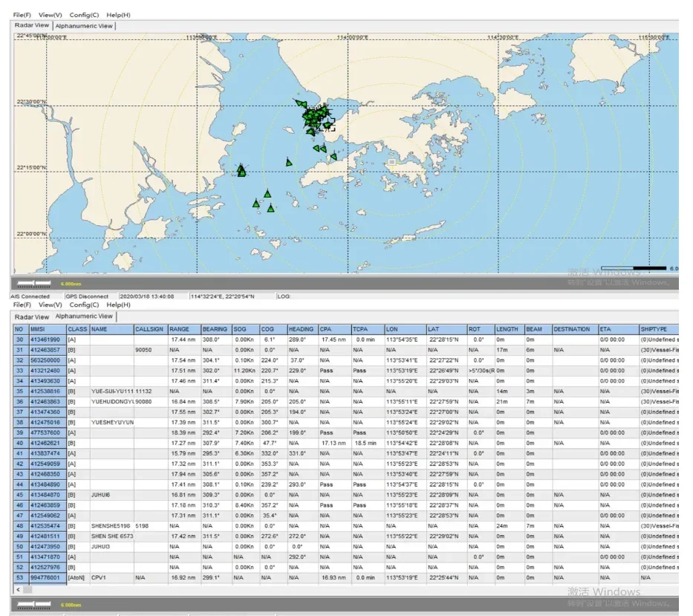Image resolution: width=693 pixels, height=616 pixels.
Task: Select vessel named YUEHUIDONGYU
Action: (346, 401)
